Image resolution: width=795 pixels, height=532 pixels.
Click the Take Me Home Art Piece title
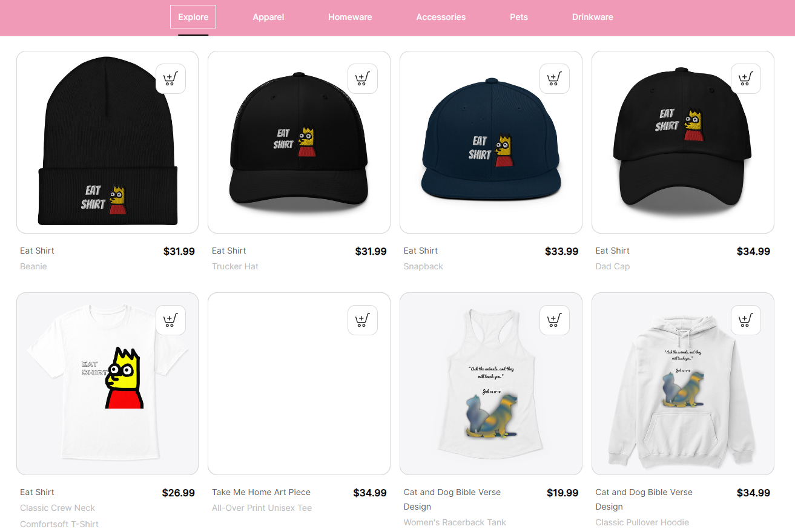[x=261, y=492]
